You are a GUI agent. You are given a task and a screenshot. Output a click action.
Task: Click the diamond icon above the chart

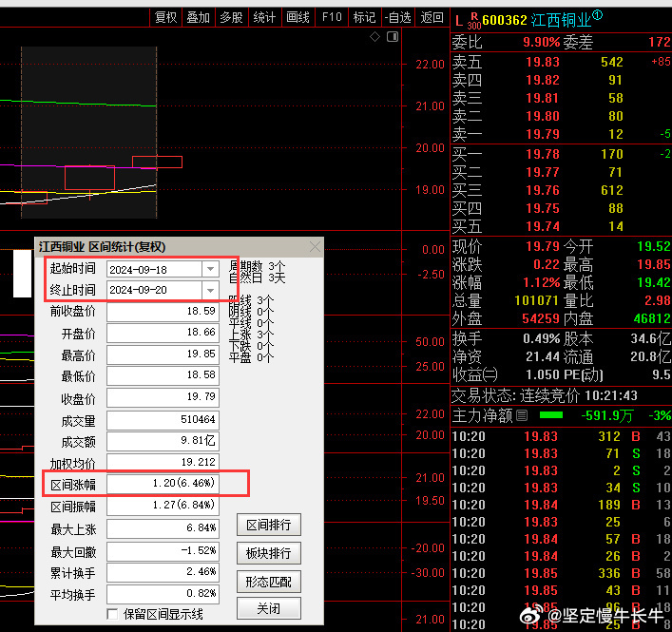375,37
